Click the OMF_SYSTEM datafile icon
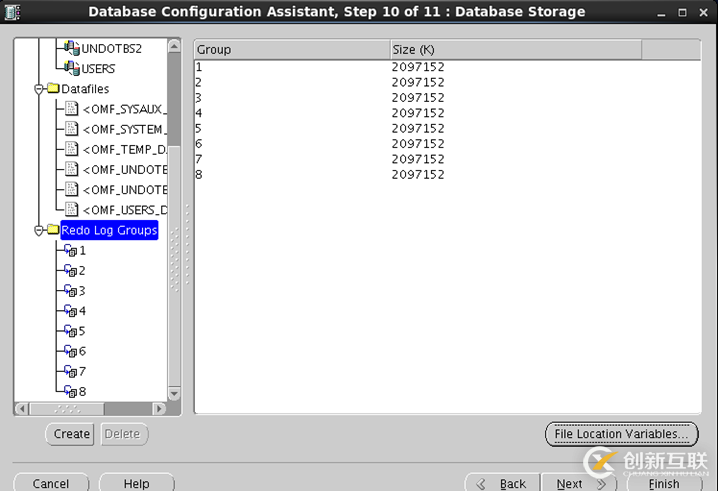Viewport: 718px width, 491px height. pyautogui.click(x=71, y=128)
